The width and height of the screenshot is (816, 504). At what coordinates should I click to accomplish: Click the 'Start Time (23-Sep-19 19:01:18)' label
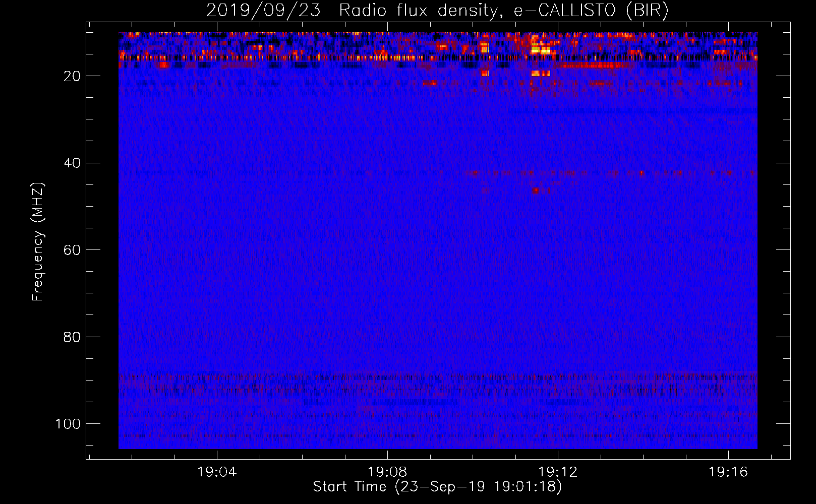(x=437, y=487)
